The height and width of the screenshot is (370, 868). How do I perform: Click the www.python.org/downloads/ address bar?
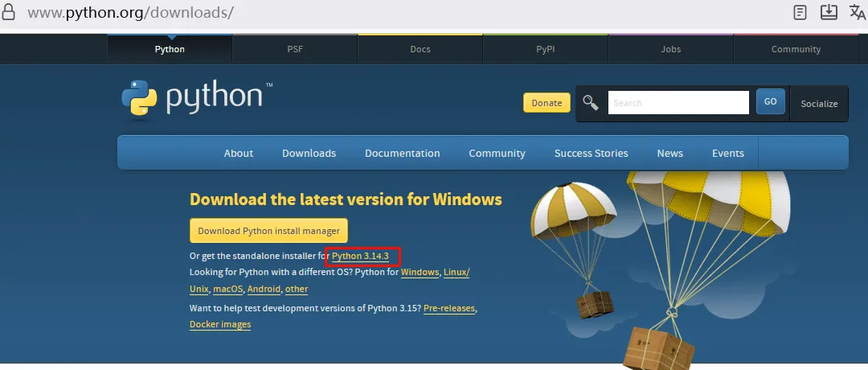131,12
